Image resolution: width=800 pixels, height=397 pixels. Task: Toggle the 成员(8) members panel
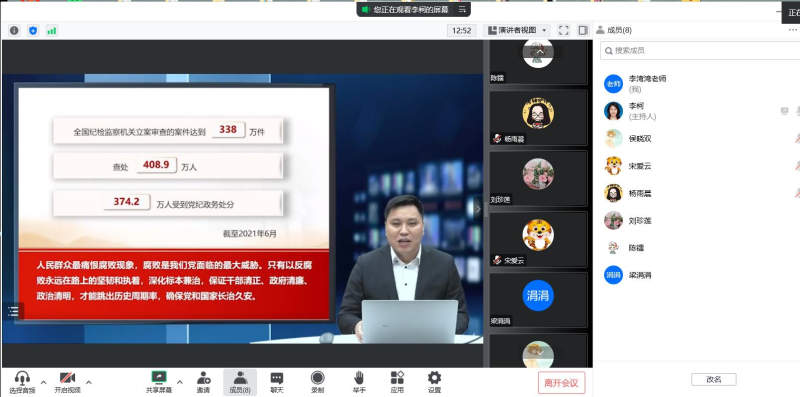click(x=240, y=382)
